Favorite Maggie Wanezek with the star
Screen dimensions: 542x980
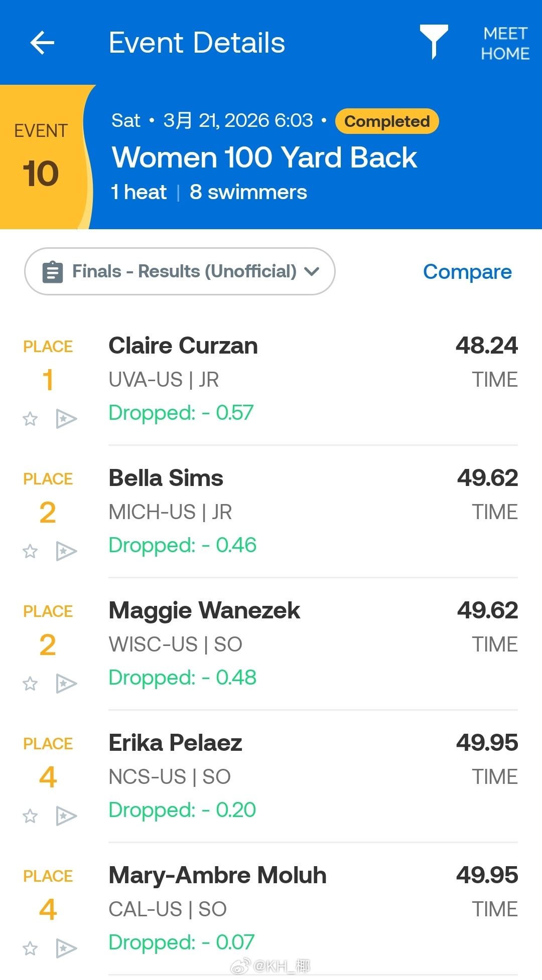30,684
